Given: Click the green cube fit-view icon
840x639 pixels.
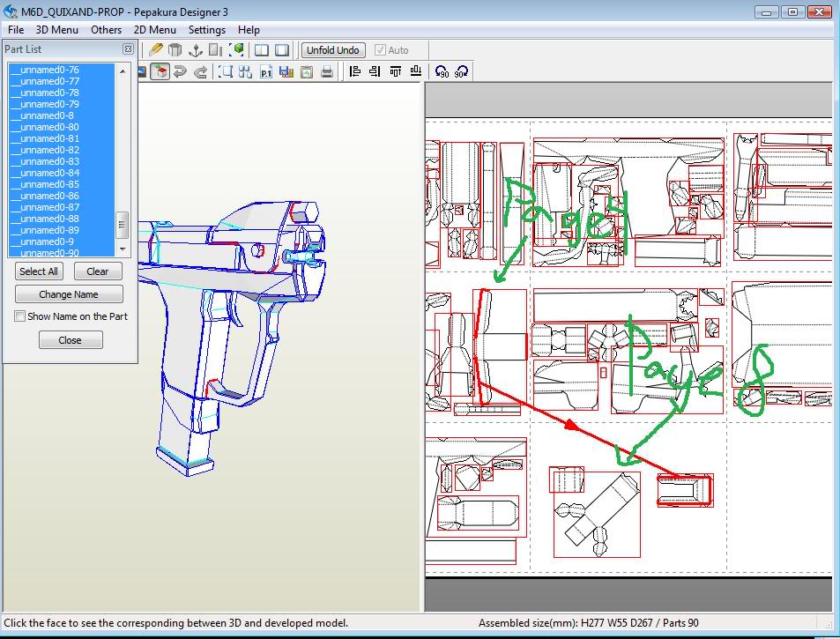Looking at the screenshot, I should click(237, 50).
